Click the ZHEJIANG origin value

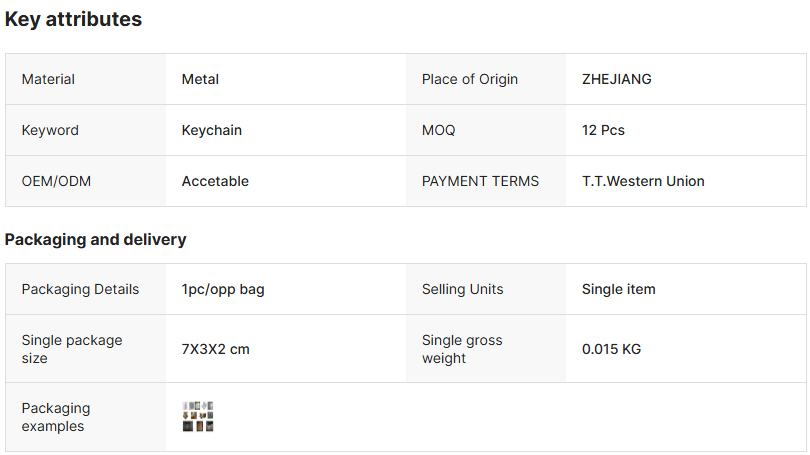(616, 79)
